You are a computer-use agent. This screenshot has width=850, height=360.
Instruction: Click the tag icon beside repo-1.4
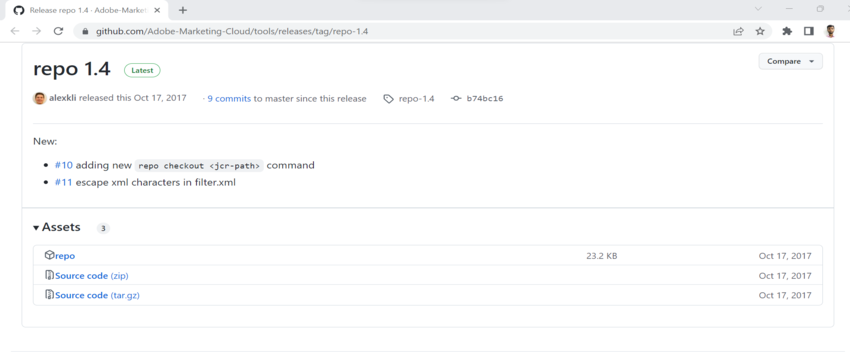[388, 99]
